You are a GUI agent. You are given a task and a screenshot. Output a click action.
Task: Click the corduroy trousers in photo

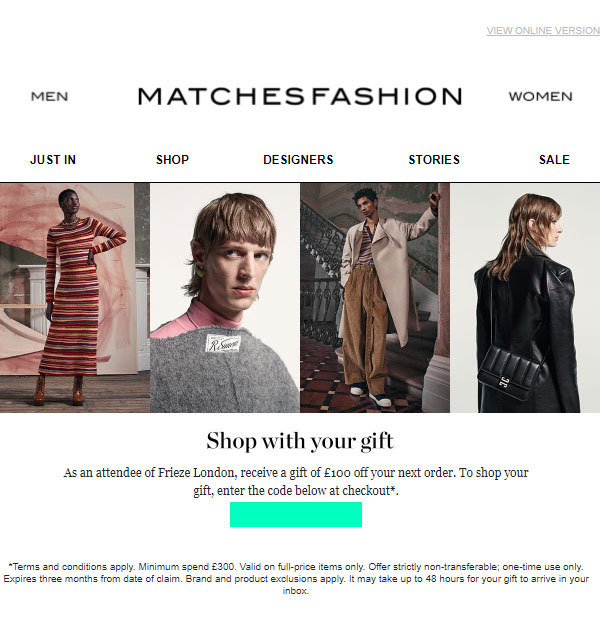pyautogui.click(x=364, y=328)
